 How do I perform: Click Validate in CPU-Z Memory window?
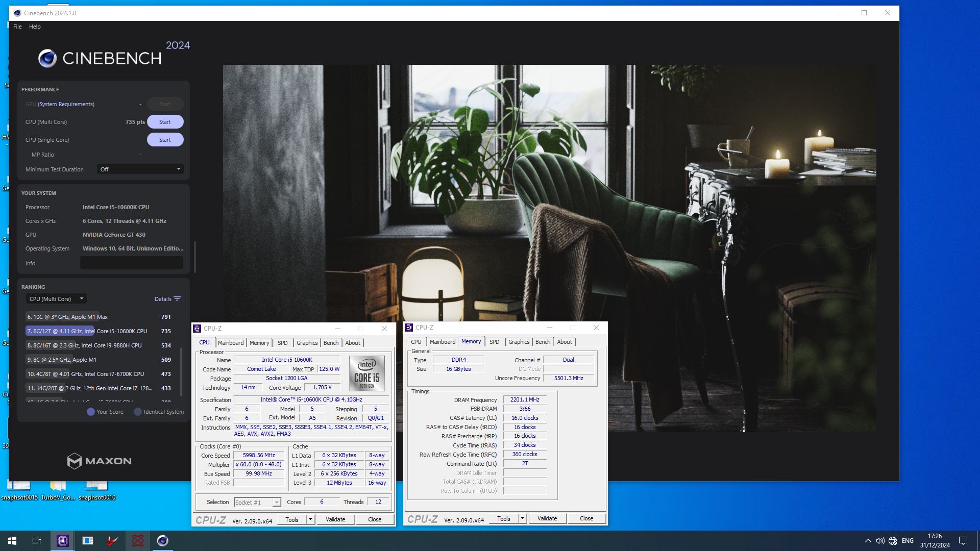point(547,519)
